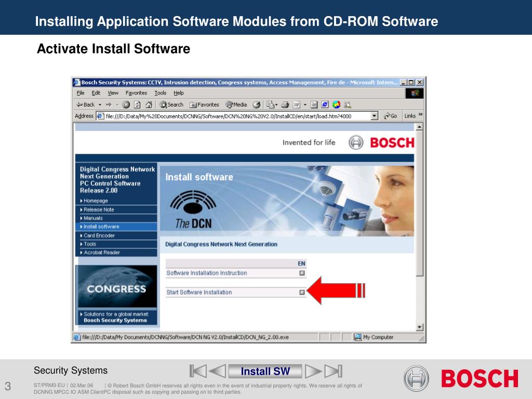This screenshot has height=399, width=532.
Task: Click the Start Software Installation link
Action: tap(199, 292)
